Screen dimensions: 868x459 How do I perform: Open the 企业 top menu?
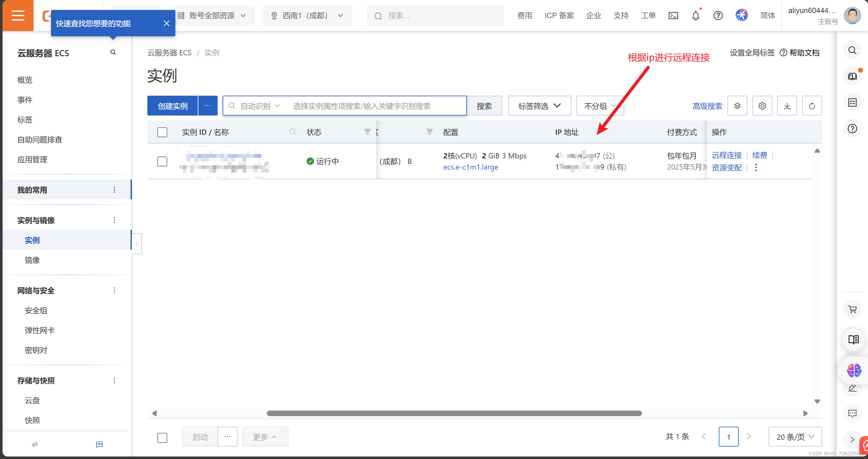(x=593, y=16)
